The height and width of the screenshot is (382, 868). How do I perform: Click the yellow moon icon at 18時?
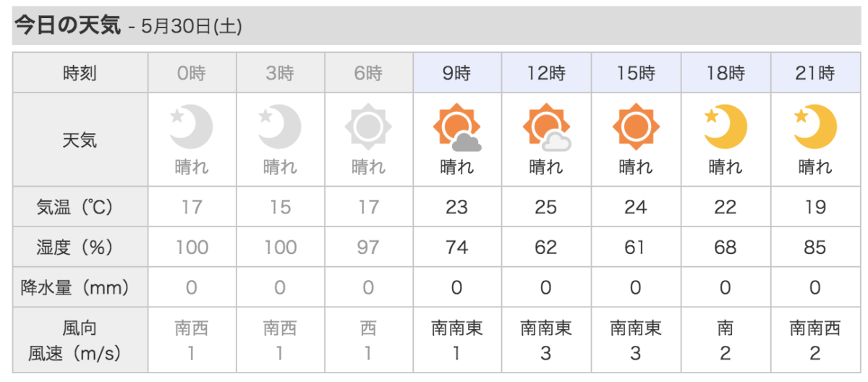click(725, 126)
